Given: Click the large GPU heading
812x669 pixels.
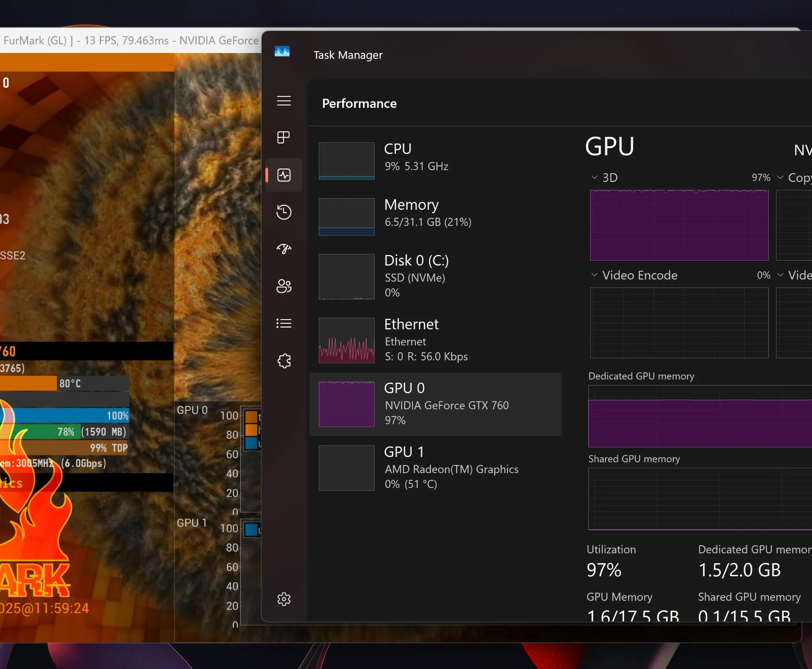Looking at the screenshot, I should [609, 146].
